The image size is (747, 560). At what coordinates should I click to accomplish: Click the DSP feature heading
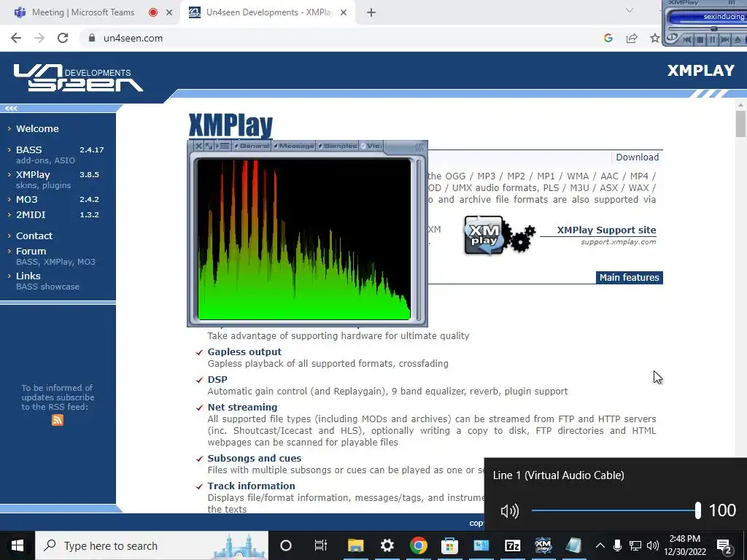click(217, 379)
